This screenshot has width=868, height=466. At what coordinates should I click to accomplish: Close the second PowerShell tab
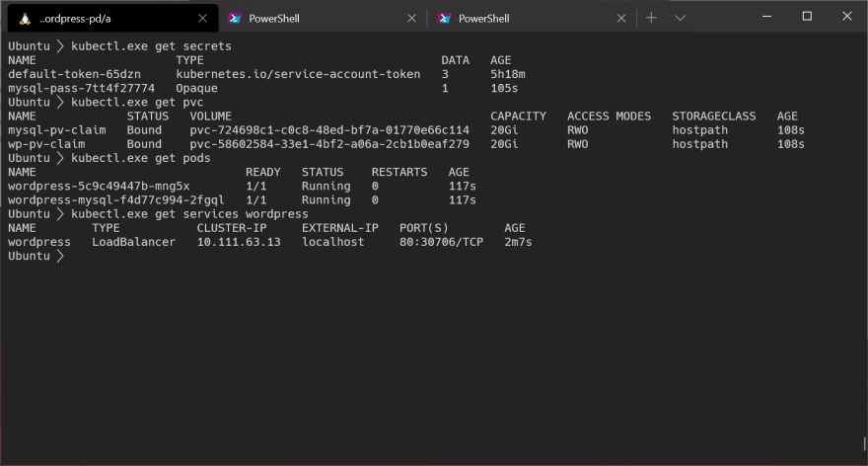(621, 19)
